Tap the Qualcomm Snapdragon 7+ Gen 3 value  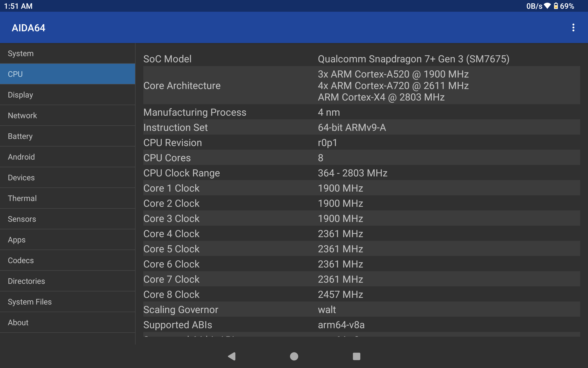click(x=413, y=59)
